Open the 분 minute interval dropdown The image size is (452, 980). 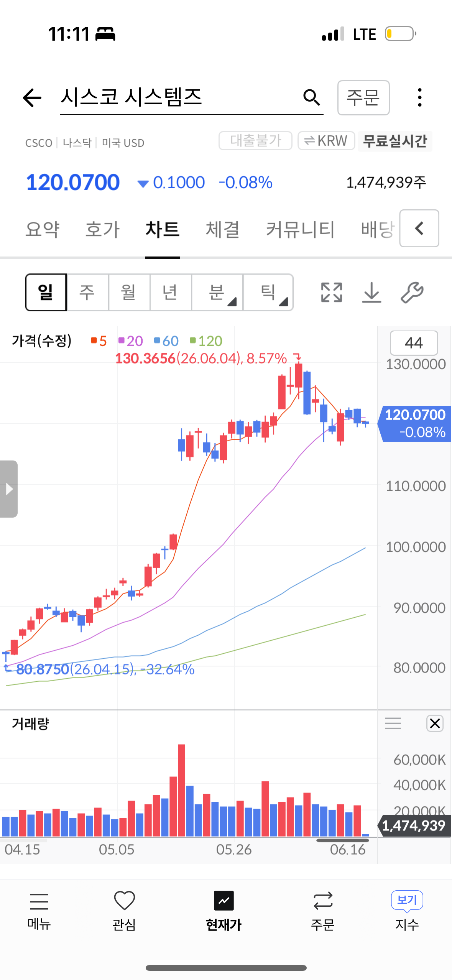[x=217, y=293]
